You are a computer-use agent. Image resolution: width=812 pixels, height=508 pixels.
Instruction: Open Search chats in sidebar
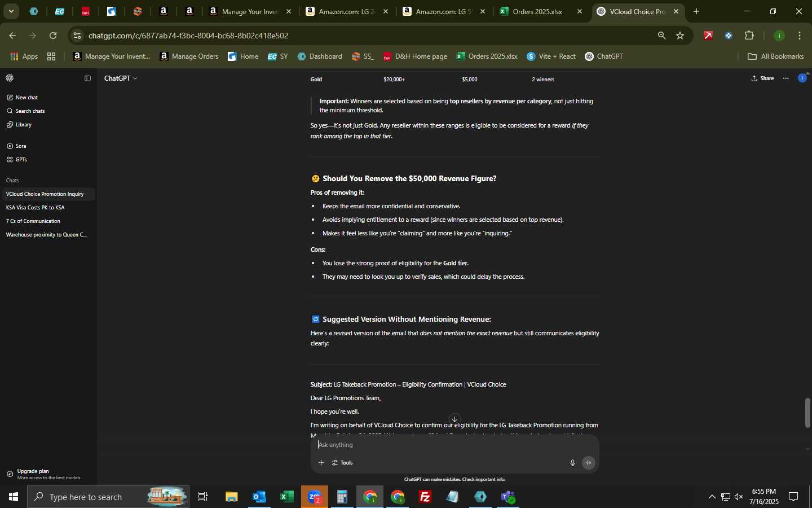click(x=26, y=111)
